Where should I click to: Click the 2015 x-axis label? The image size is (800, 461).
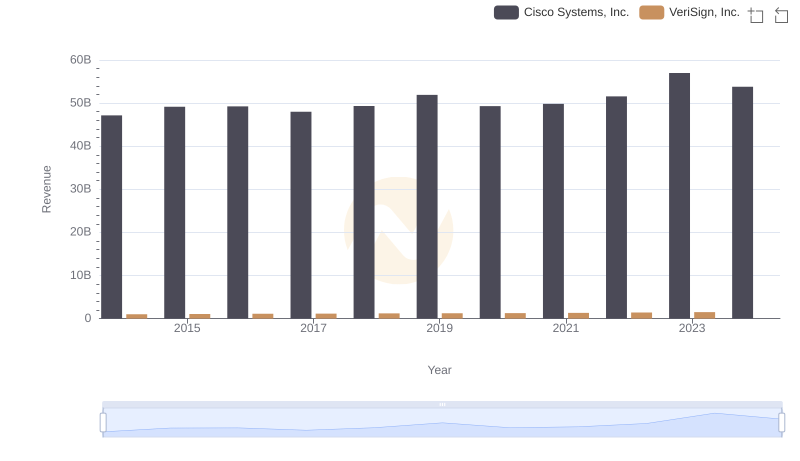pyautogui.click(x=187, y=328)
